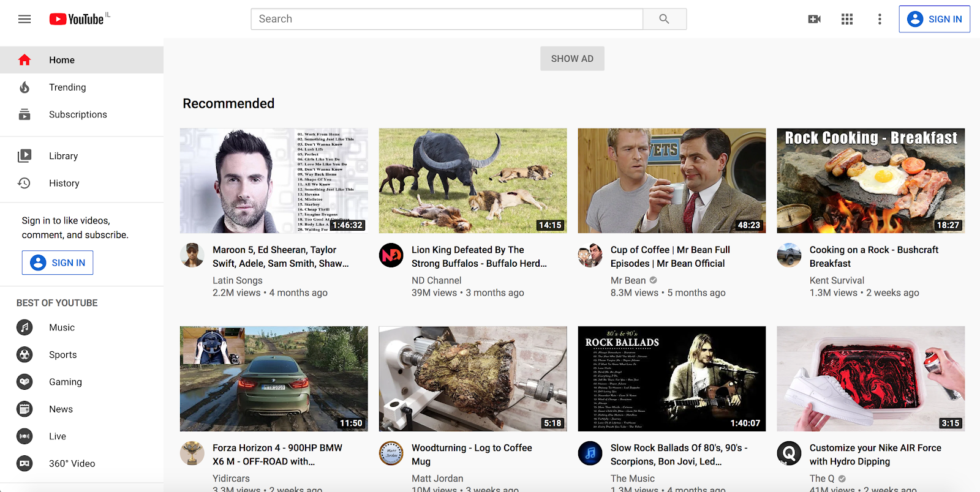
Task: Open the Matt Jordan channel link
Action: tap(437, 479)
